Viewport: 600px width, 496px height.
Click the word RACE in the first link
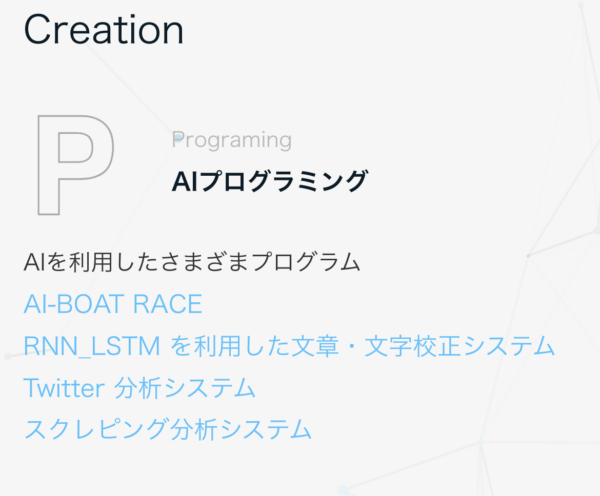click(168, 304)
